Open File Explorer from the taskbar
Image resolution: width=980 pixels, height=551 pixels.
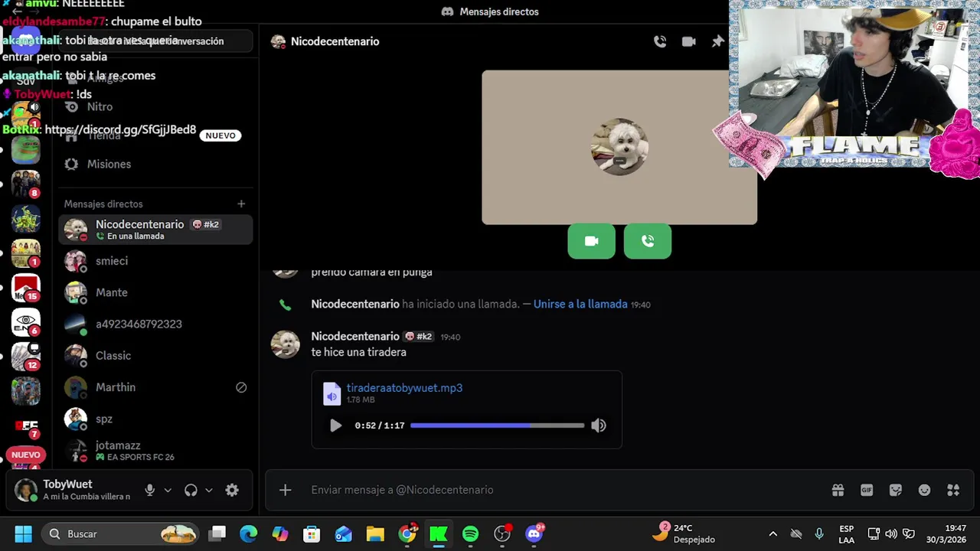(375, 533)
